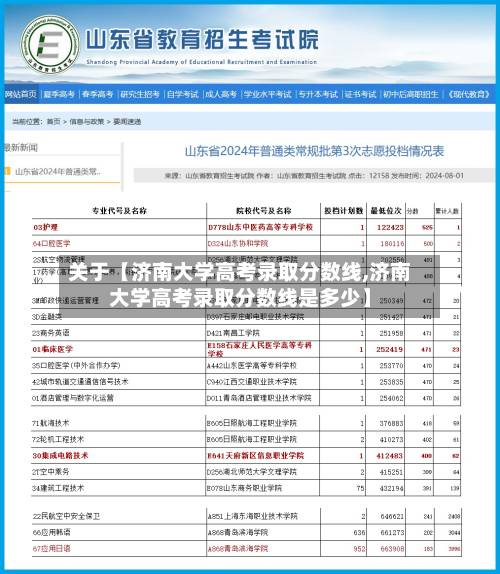This screenshot has height=574, width=500.
Task: Click the rank value 122423
Action: coord(390,227)
